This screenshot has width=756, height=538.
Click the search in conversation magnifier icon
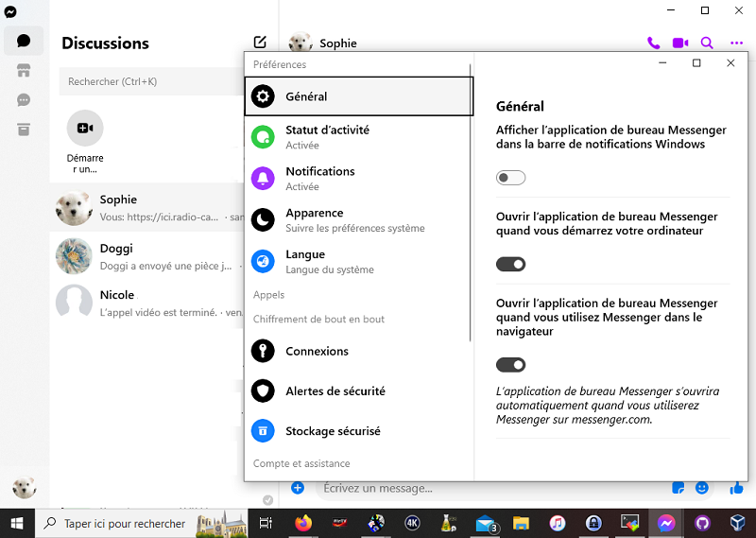tap(707, 43)
